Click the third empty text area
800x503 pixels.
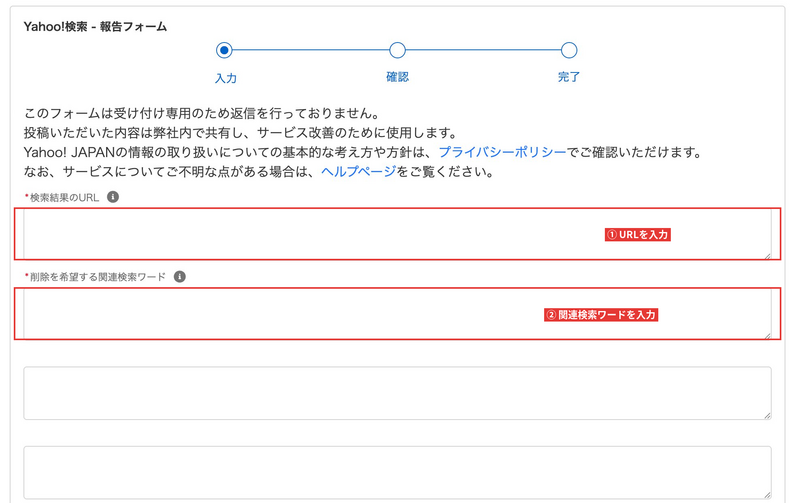(397, 393)
